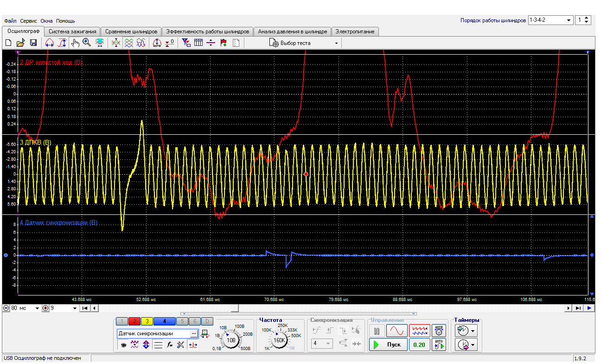Open a saved oscillogram using the folder icon
601x364 pixels.
[x=20, y=43]
